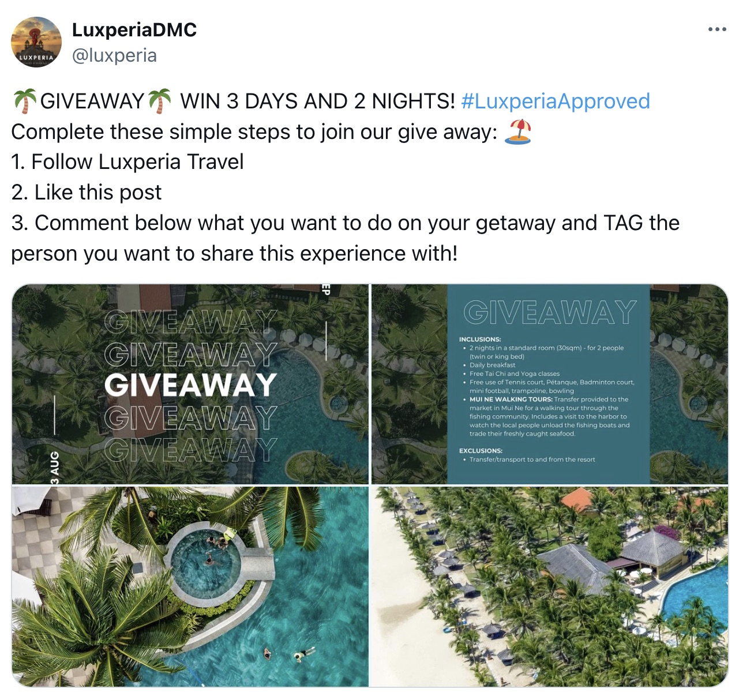
Task: Open the stacked GIVEAWAY text image
Action: [x=190, y=384]
